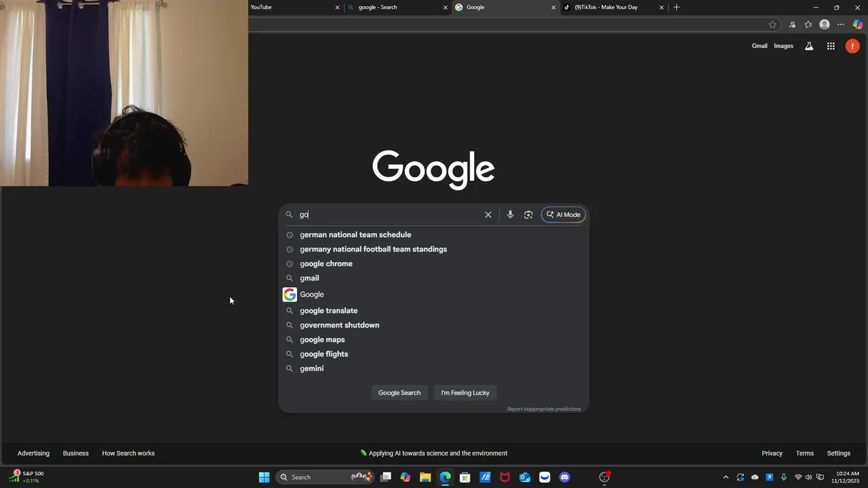This screenshot has height=488, width=868.
Task: Open search by image camera icon
Action: pyautogui.click(x=528, y=215)
